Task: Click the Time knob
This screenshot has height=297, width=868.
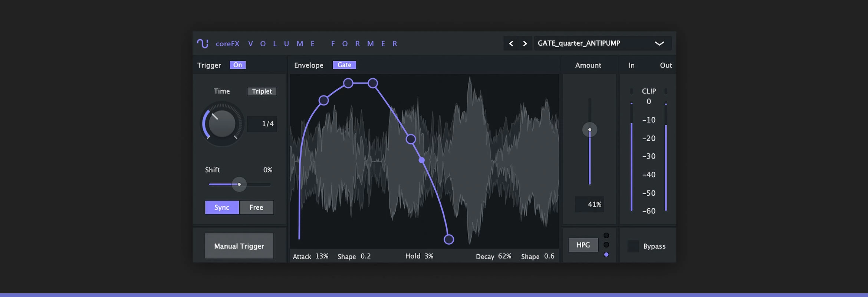Action: [222, 124]
